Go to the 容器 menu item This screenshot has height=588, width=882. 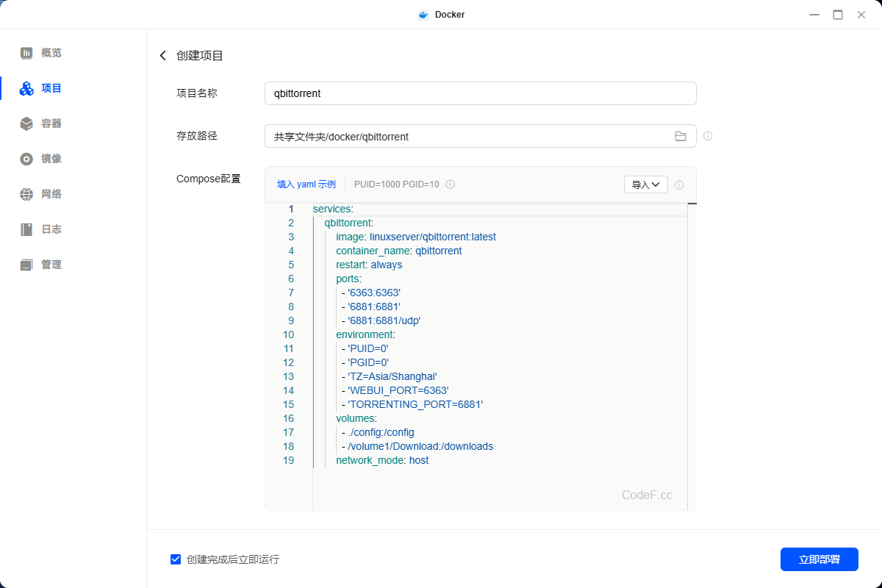tap(51, 123)
